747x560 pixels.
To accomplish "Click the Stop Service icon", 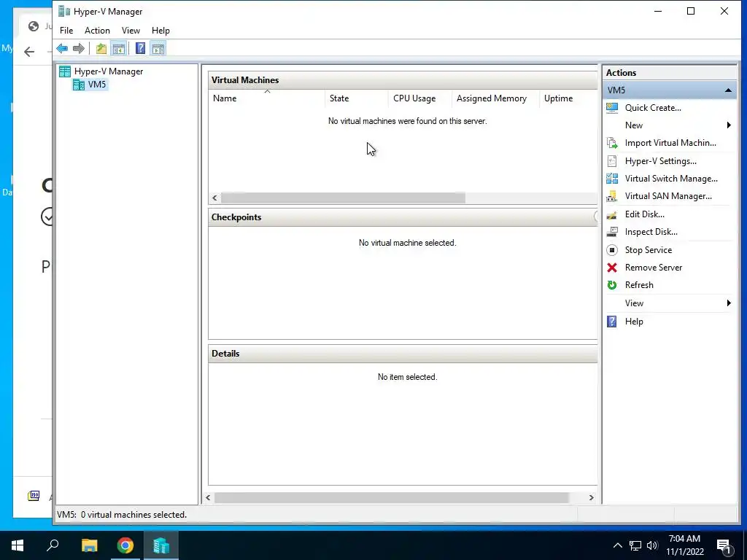I will [x=612, y=250].
